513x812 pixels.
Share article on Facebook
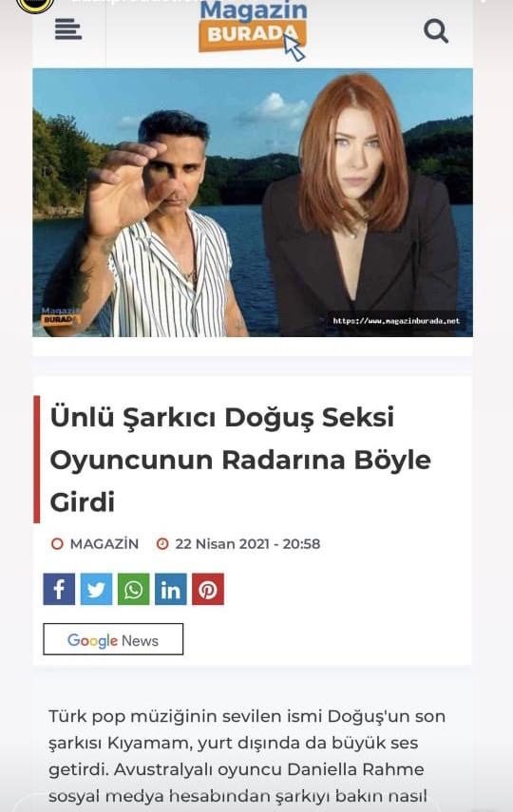(59, 589)
